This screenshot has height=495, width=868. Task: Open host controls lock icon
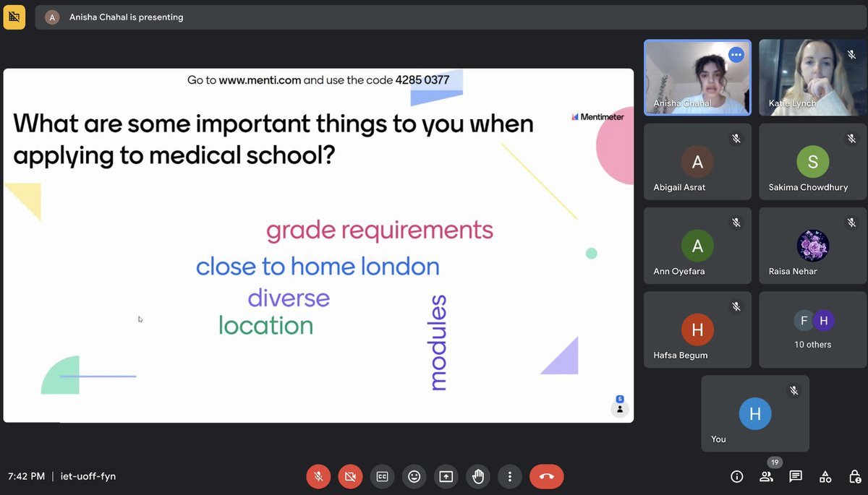[x=854, y=476]
